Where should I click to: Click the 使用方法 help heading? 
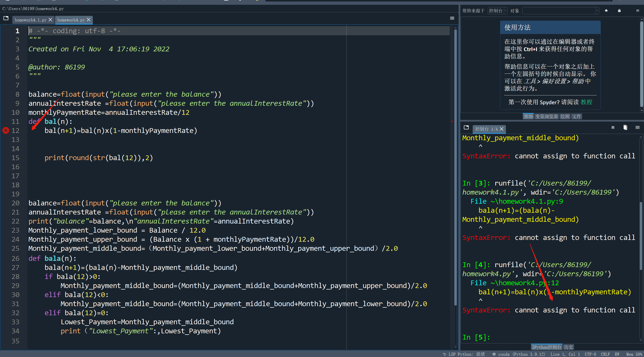pyautogui.click(x=517, y=27)
